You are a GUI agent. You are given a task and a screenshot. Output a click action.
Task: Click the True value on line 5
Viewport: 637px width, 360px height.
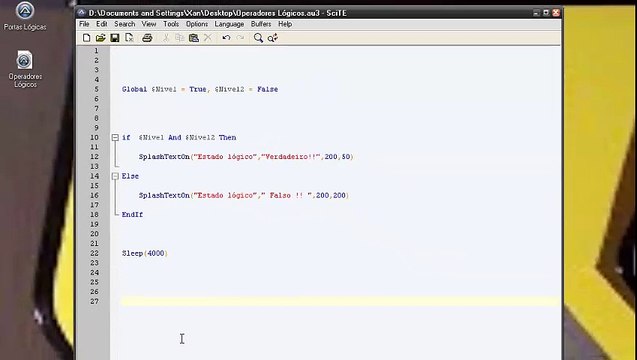(x=198, y=89)
